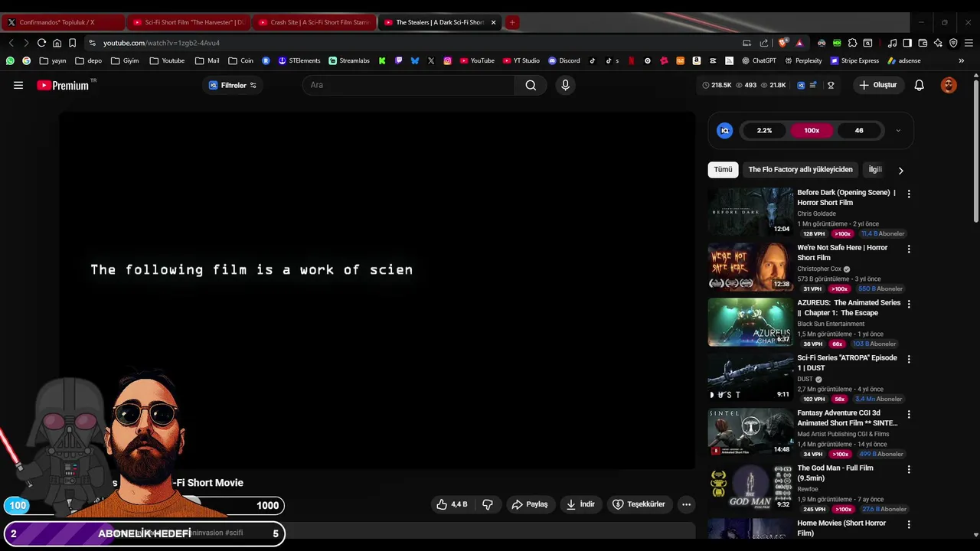Screen dimensions: 980x551
Task: Expand the depo bookmarks folder
Action: pyautogui.click(x=88, y=60)
